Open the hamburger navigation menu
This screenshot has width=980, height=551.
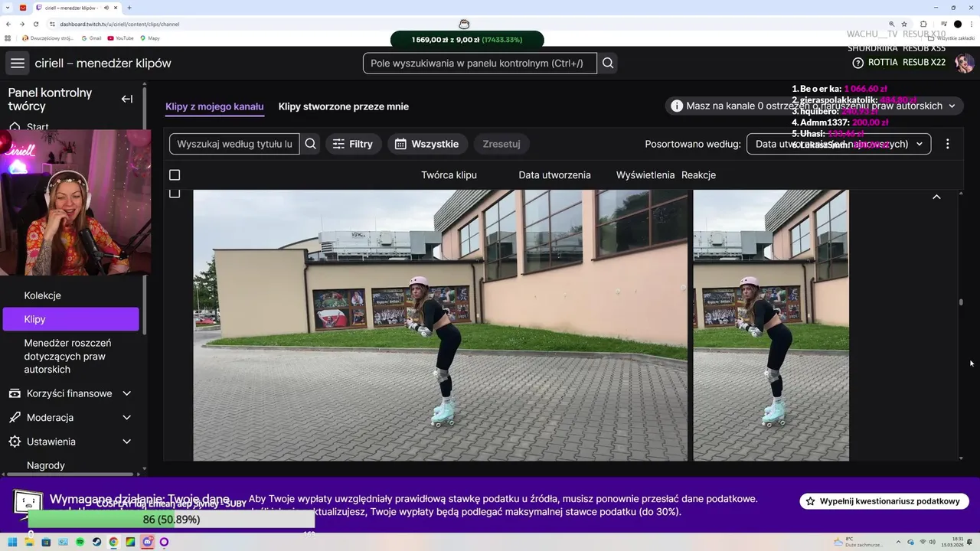18,64
